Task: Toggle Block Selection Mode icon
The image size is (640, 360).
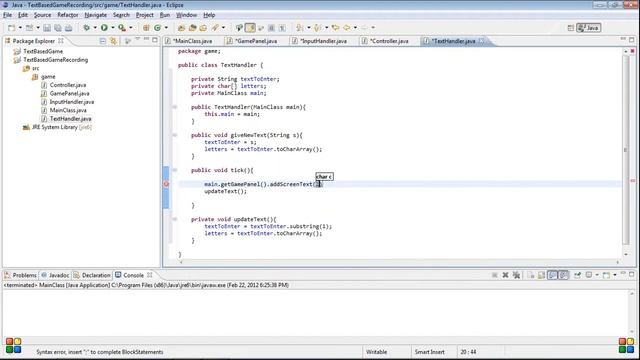Action: 271,28
